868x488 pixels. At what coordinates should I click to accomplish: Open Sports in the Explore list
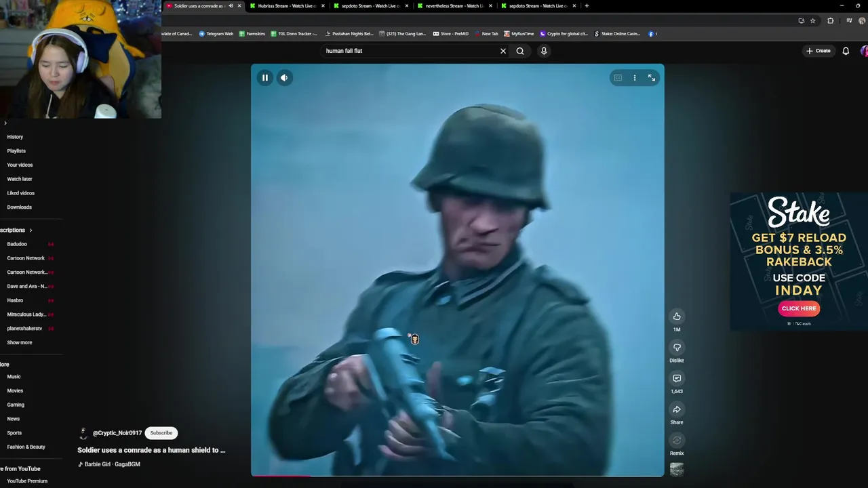tap(14, 433)
